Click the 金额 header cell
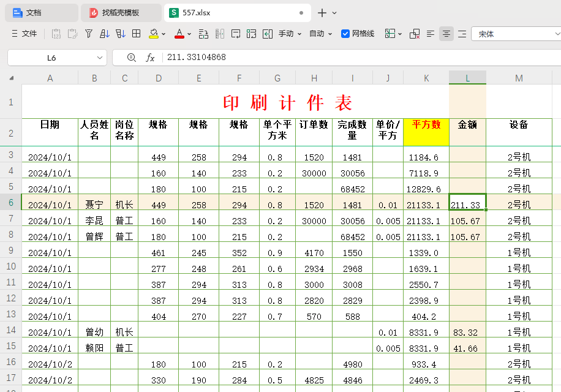 point(467,132)
